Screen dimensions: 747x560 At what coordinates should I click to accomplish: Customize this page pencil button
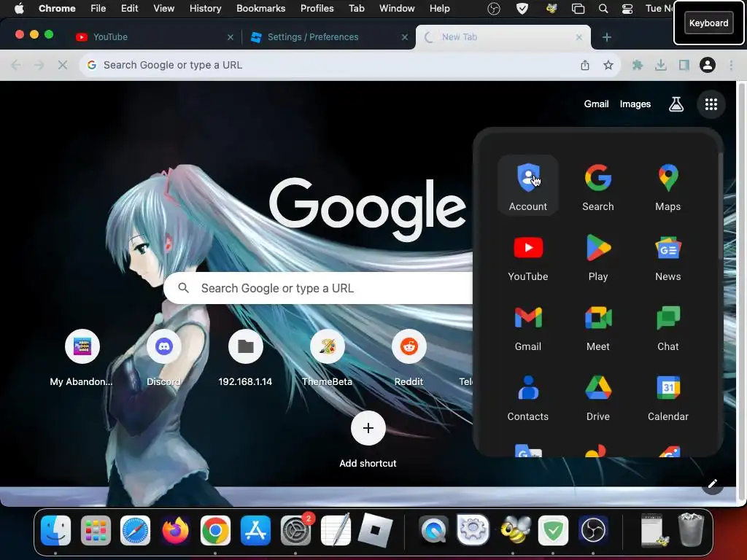tap(712, 484)
